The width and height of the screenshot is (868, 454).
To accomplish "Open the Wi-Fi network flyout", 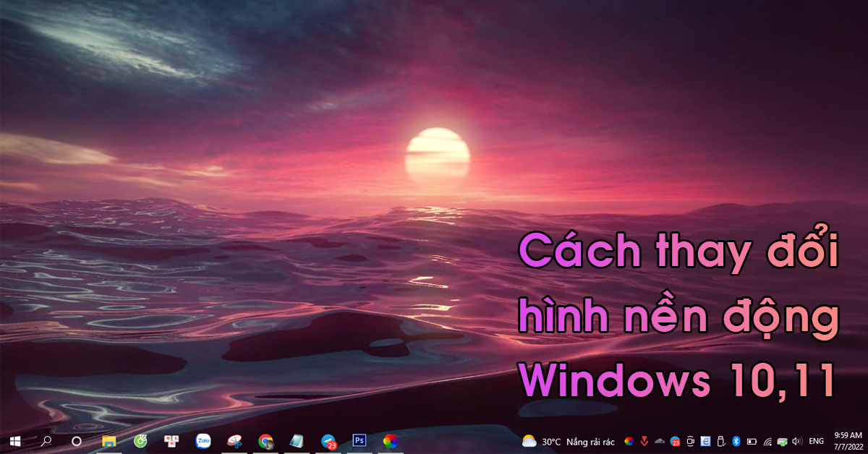I will coord(767,441).
